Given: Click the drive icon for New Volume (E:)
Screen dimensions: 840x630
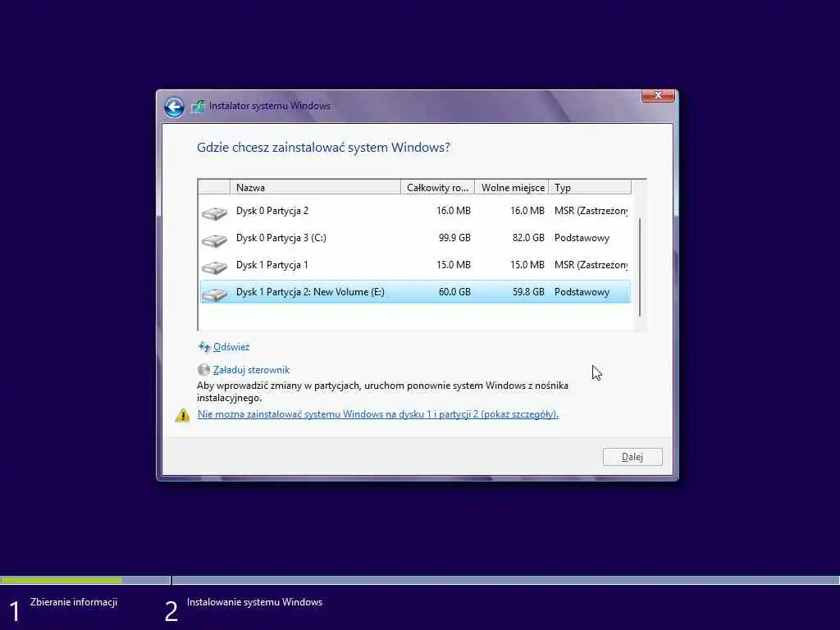Looking at the screenshot, I should click(215, 294).
